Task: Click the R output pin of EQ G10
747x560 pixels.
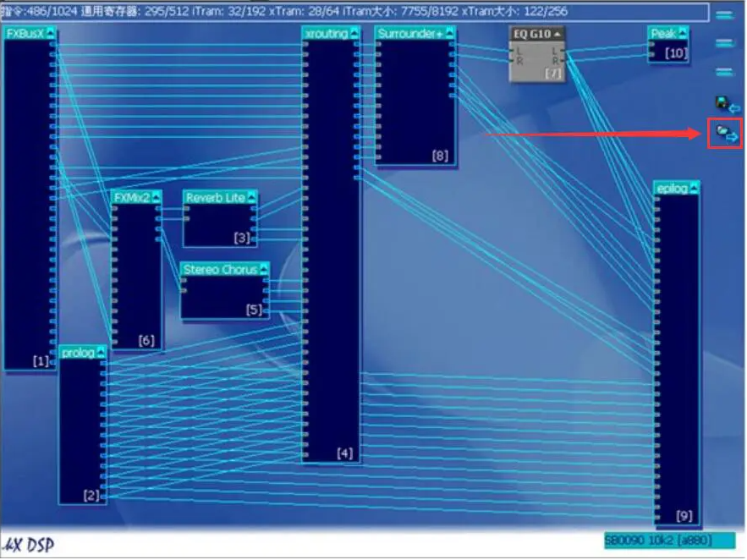Action: tap(563, 60)
